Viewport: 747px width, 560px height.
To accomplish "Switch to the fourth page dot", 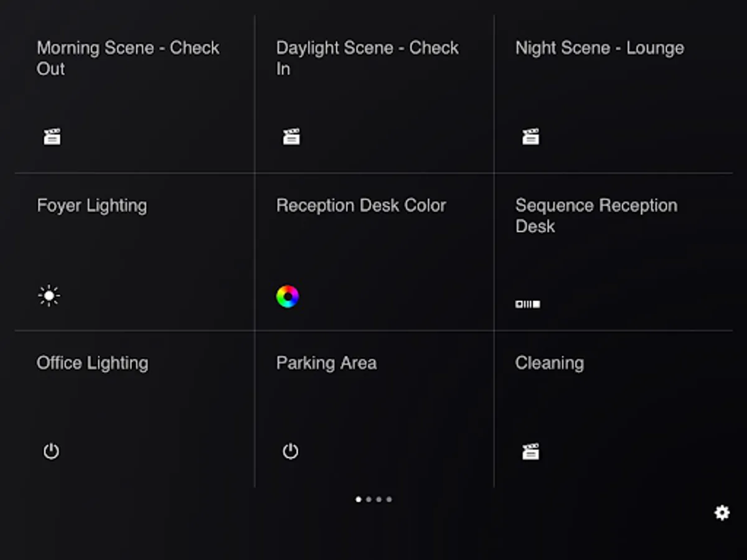I will (389, 499).
